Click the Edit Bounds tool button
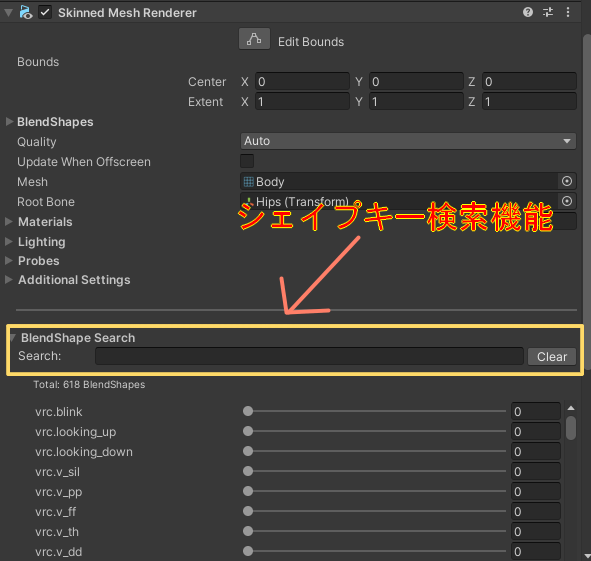The image size is (591, 561). tap(254, 39)
